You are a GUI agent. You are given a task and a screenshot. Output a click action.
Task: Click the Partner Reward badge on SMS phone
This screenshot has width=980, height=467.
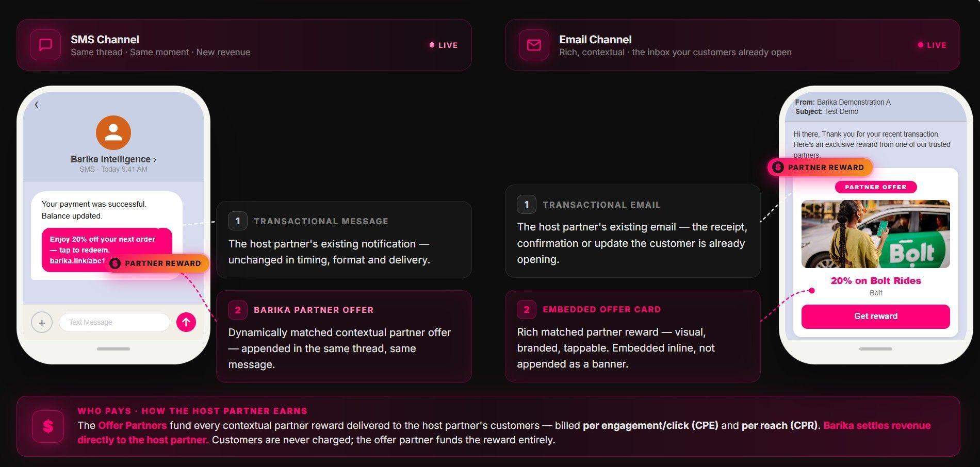157,263
